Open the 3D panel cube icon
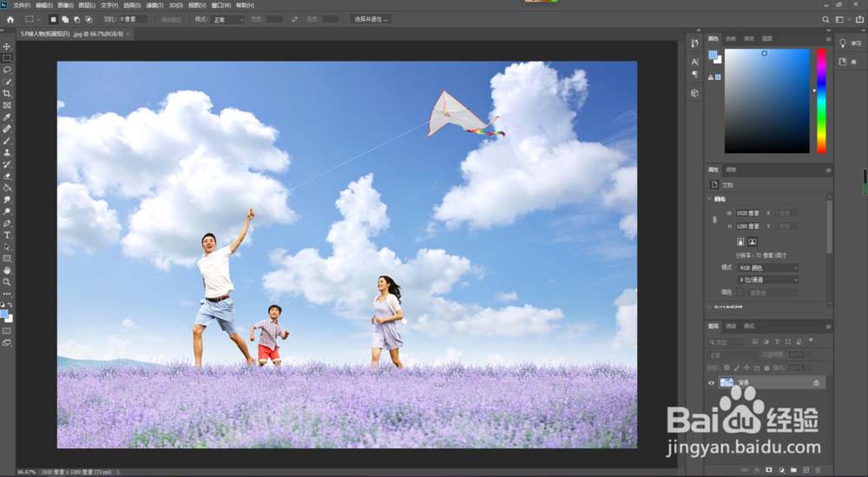868x477 pixels. click(x=694, y=93)
